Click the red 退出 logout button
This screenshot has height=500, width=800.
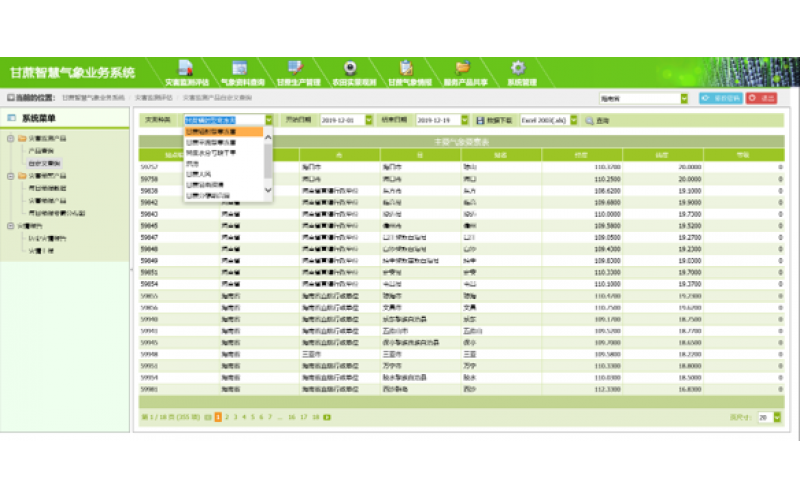coord(761,98)
